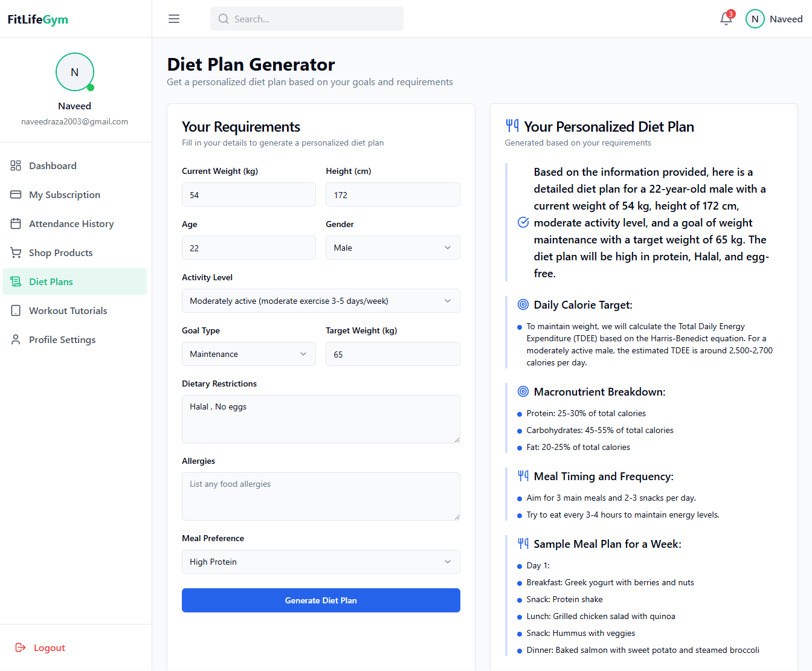Expand the Meal Preference dropdown
812x671 pixels.
coord(321,562)
